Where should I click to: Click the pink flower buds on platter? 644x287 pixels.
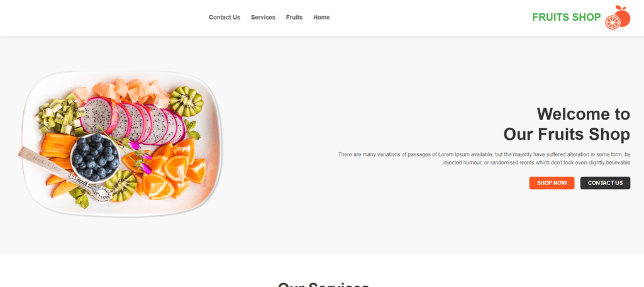tap(138, 155)
